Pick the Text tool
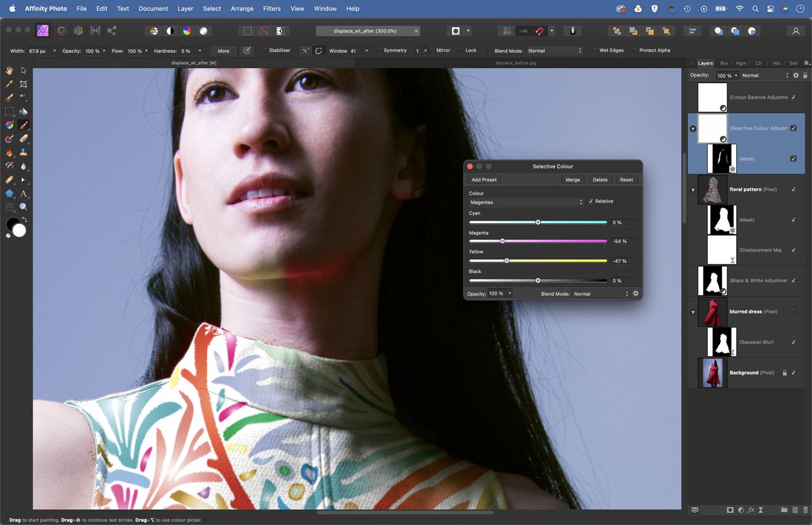Image resolution: width=812 pixels, height=525 pixels. click(22, 193)
